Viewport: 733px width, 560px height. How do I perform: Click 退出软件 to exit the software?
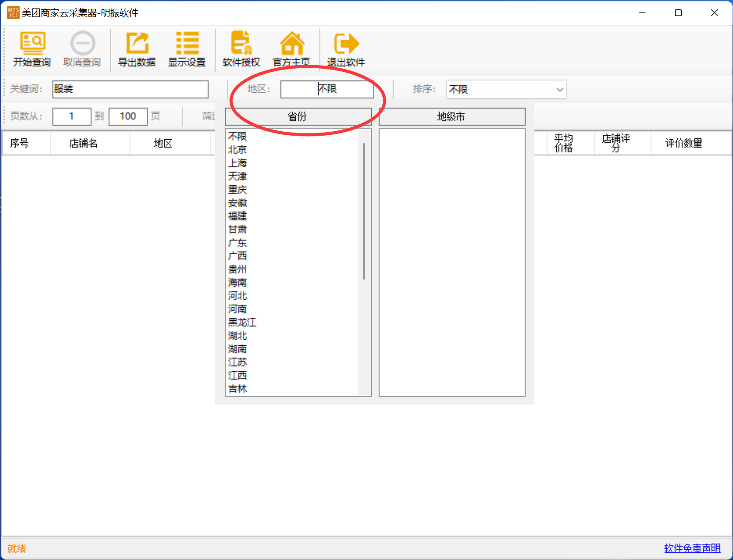coord(346,49)
